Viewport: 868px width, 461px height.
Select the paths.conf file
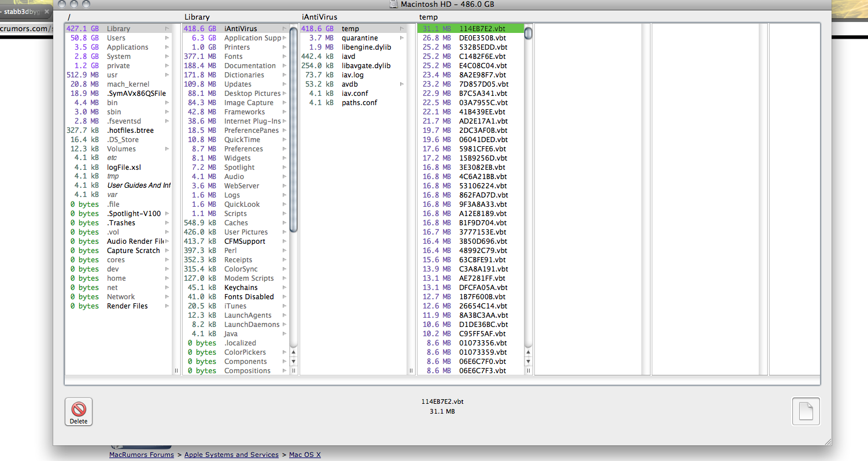click(353, 102)
